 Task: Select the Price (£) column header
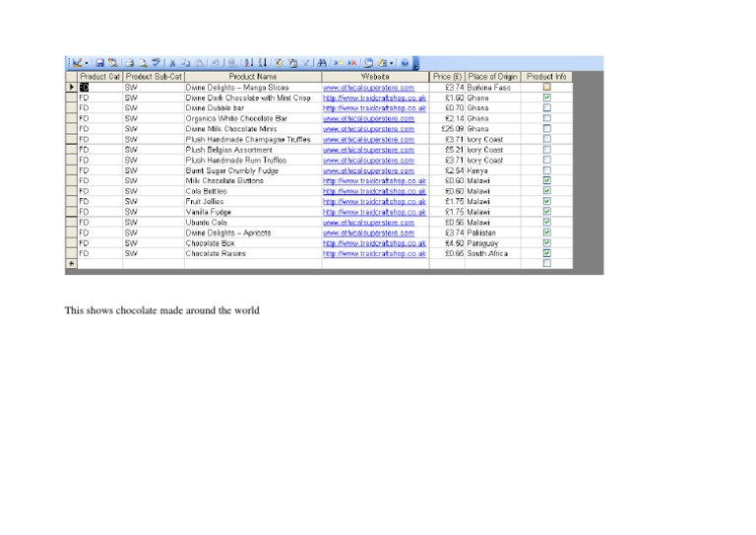(x=447, y=77)
